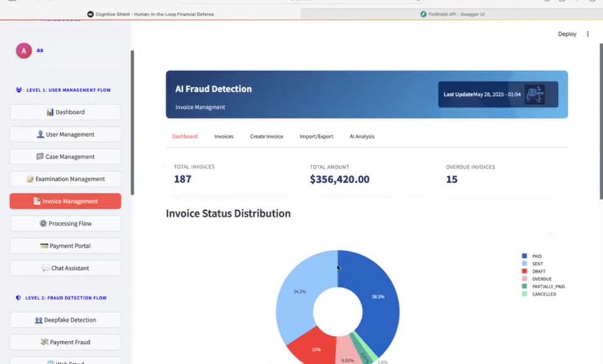Toggle the OVERDUE legend entry

pos(541,279)
